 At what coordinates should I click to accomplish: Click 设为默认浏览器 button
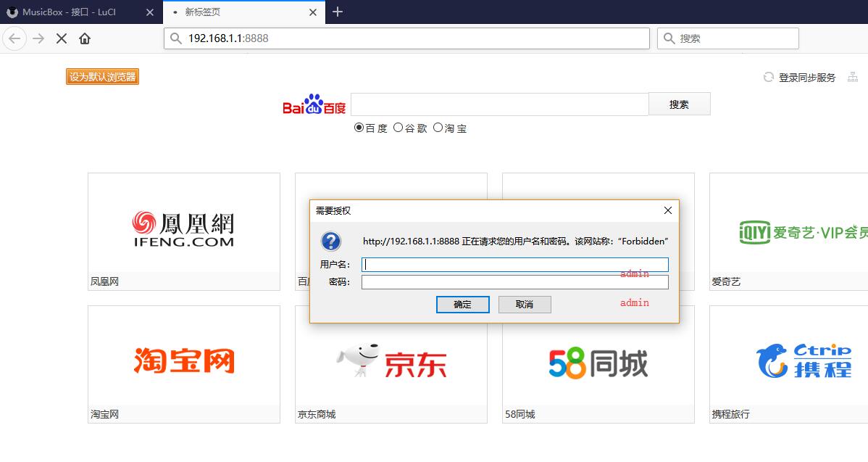click(x=102, y=76)
